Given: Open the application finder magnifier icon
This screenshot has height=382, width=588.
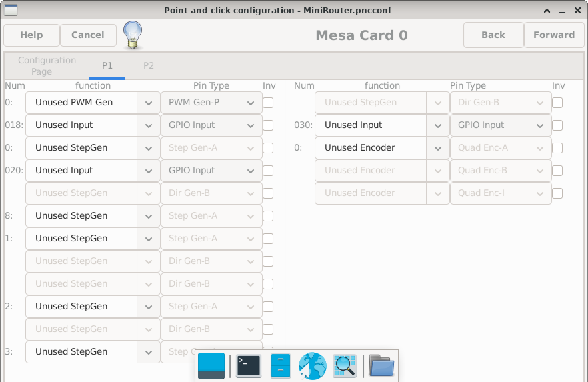Looking at the screenshot, I should coord(345,366).
